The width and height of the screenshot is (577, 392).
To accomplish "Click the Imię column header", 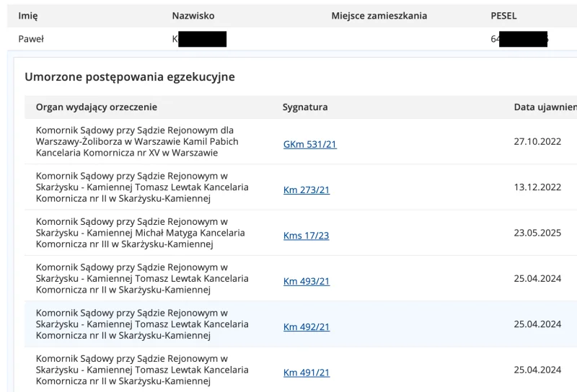I will click(27, 16).
